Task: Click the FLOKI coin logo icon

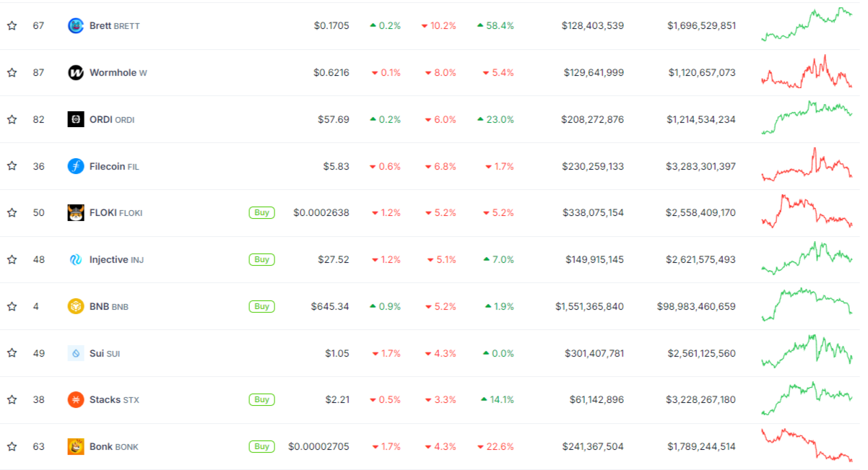Action: 76,213
